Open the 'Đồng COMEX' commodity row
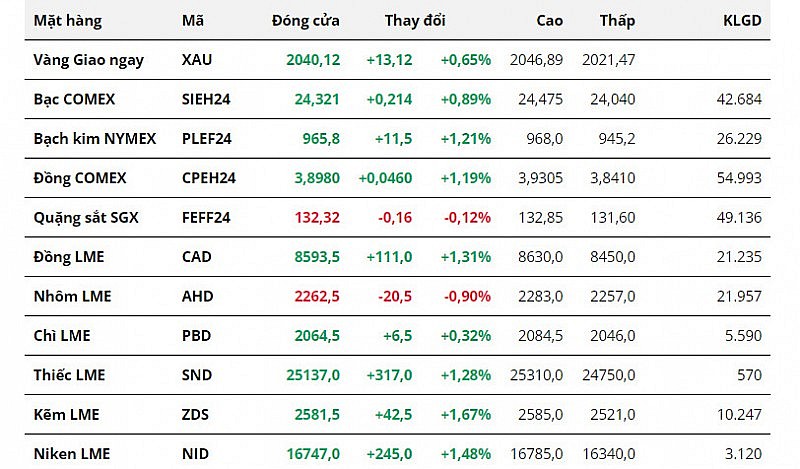Screen dimensions: 800x469 (80, 178)
